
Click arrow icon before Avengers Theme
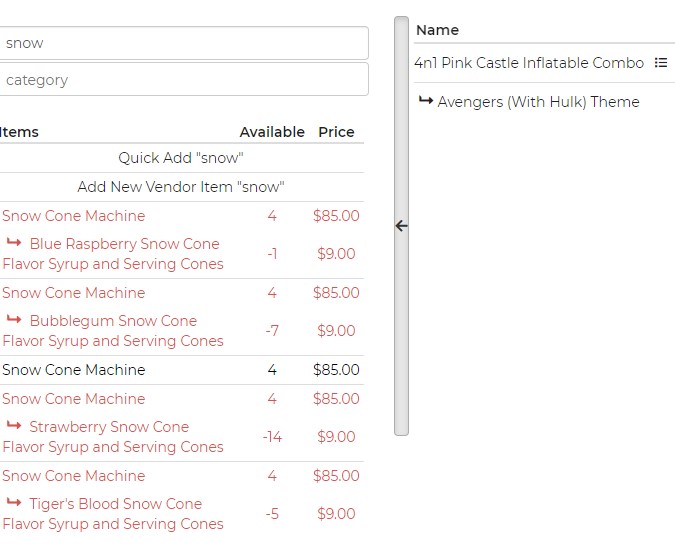[x=425, y=101]
